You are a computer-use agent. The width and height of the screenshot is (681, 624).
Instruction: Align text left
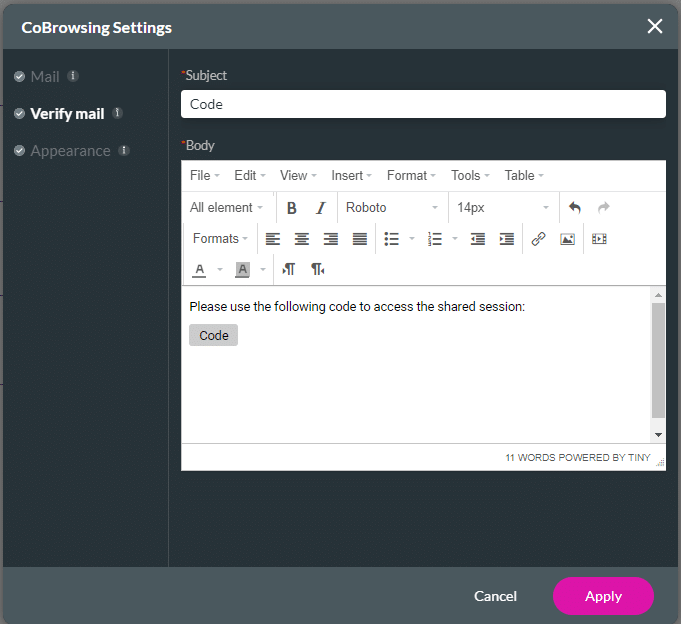coord(273,239)
